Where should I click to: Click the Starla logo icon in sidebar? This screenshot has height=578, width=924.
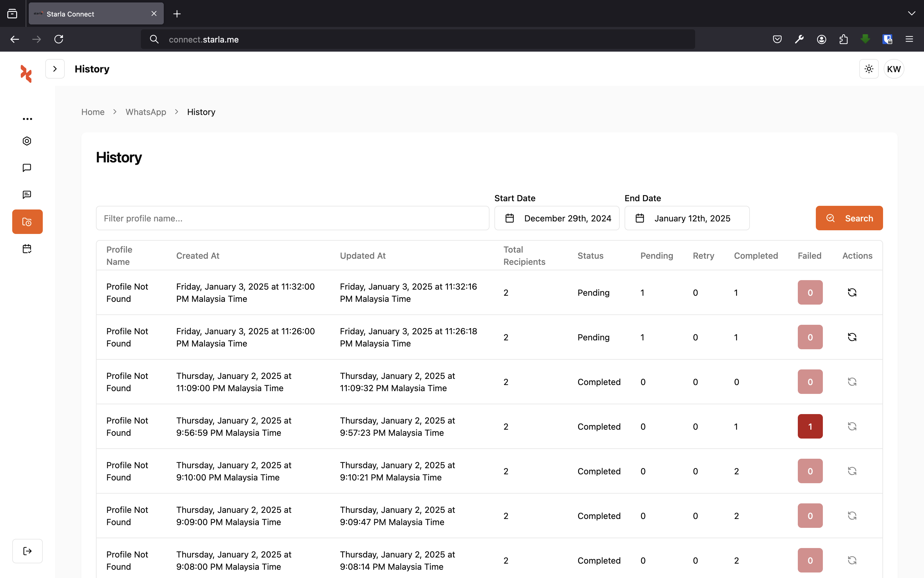pos(26,73)
